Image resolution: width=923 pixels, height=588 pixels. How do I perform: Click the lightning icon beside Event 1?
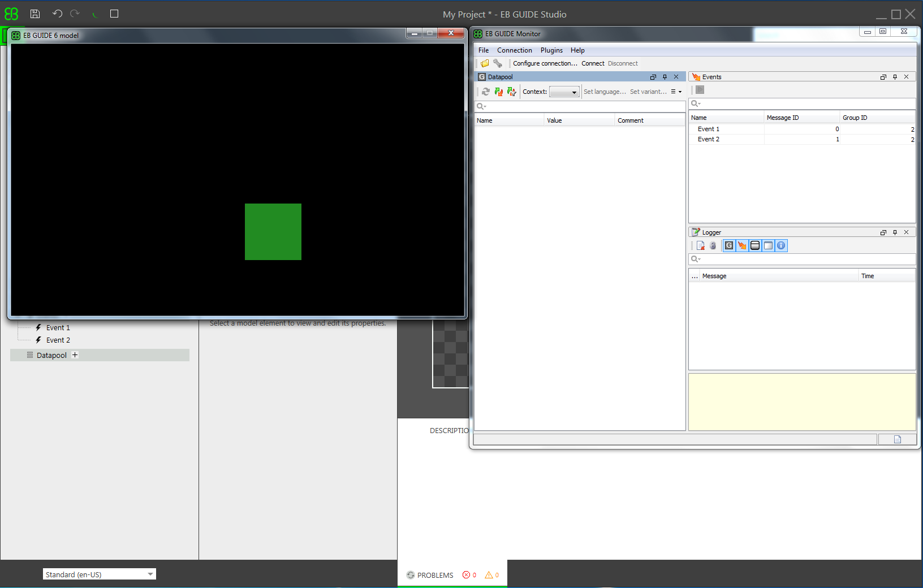coord(38,327)
